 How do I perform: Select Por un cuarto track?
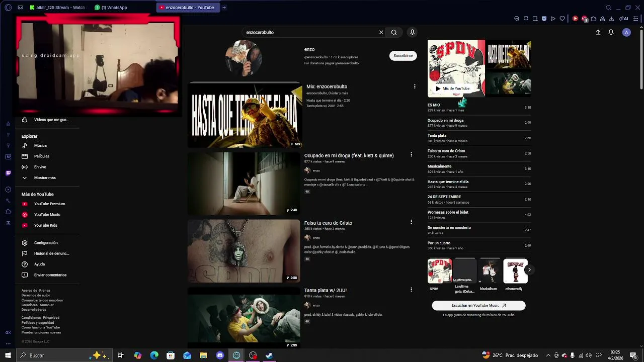click(479, 245)
